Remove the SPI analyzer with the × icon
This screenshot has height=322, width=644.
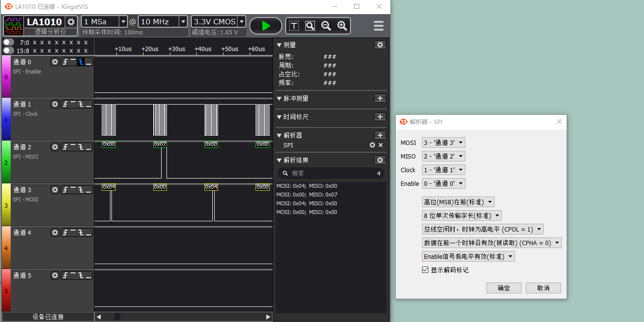[x=380, y=145]
